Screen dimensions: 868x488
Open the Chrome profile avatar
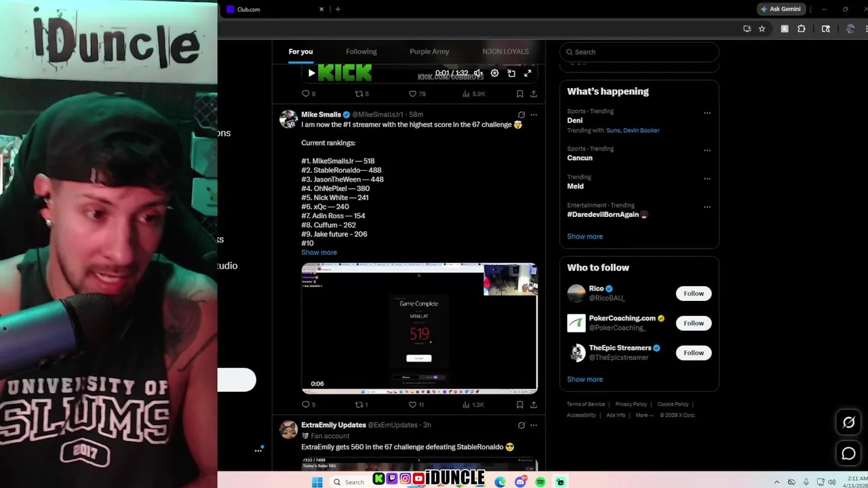850,29
